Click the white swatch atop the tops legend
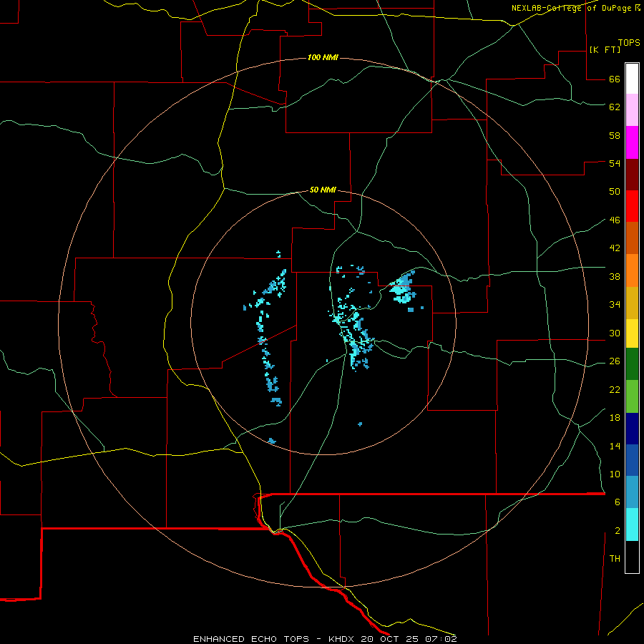Viewport: 644px width, 644px height. [x=632, y=79]
